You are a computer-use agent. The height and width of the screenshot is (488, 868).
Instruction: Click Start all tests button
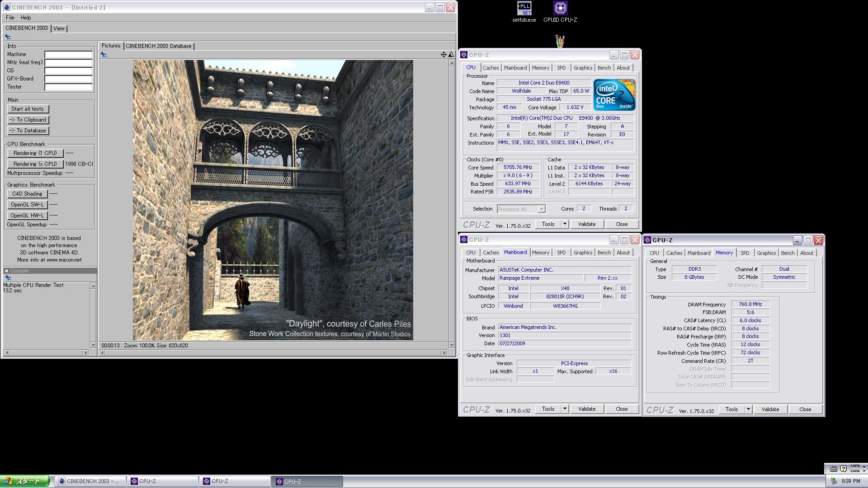[28, 109]
